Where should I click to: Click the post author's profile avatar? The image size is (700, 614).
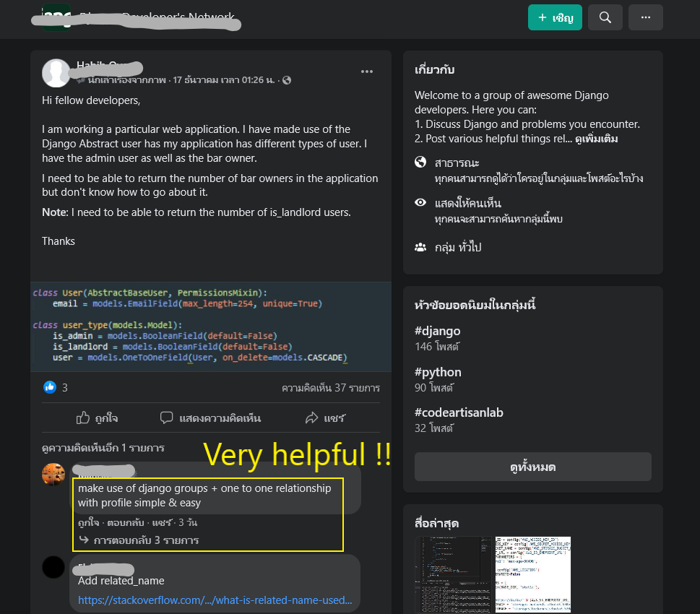pos(56,73)
